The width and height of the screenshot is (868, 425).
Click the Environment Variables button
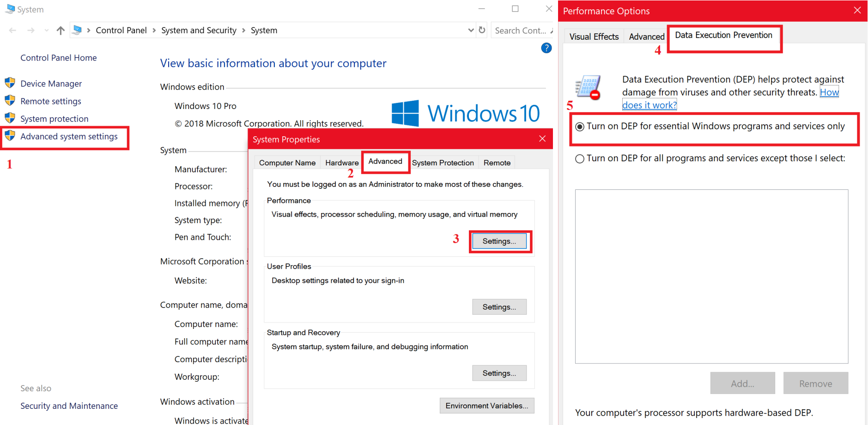click(x=487, y=406)
